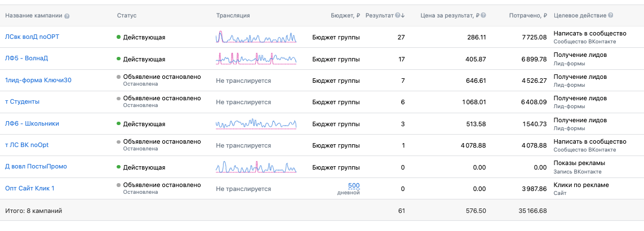Click Действующая status of ЛФ5 - ВолнаД
This screenshot has width=644, height=231.
tap(144, 59)
